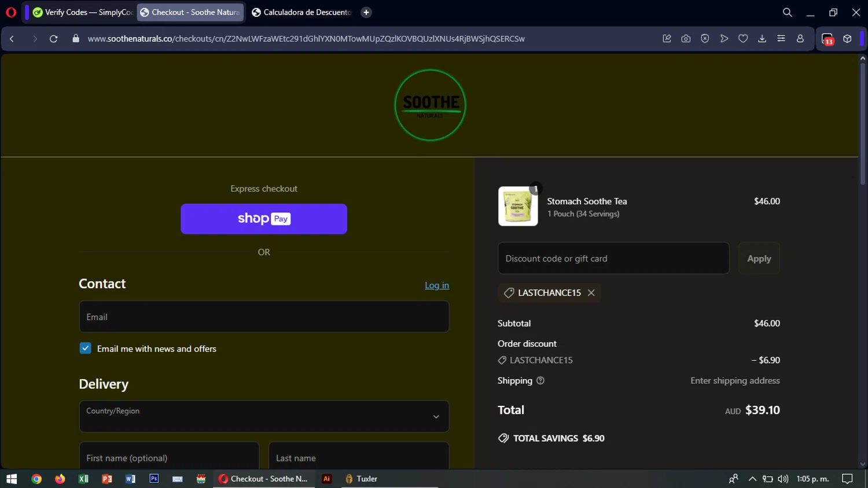Open the easy setup sliders icon
The width and height of the screenshot is (868, 488).
pos(781,39)
